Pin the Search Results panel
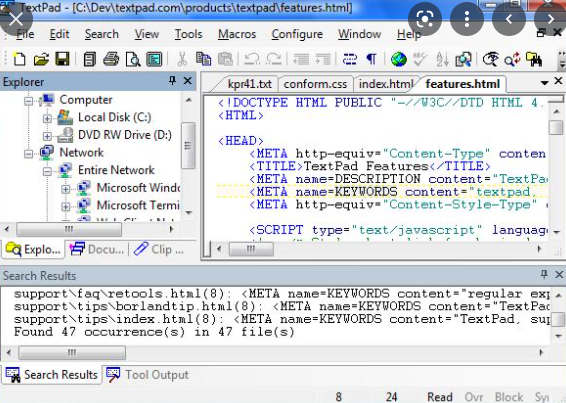Viewport: 566px width, 403px height. tap(544, 274)
